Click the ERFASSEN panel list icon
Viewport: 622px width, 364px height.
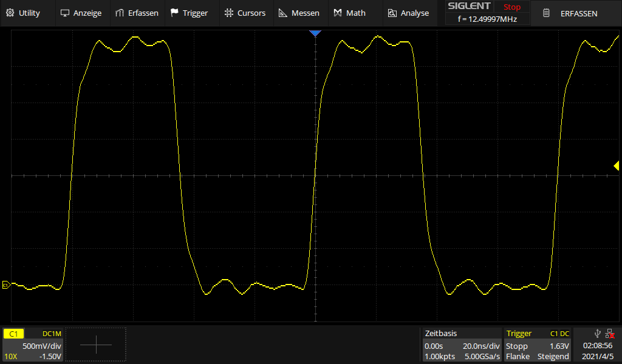(x=546, y=13)
